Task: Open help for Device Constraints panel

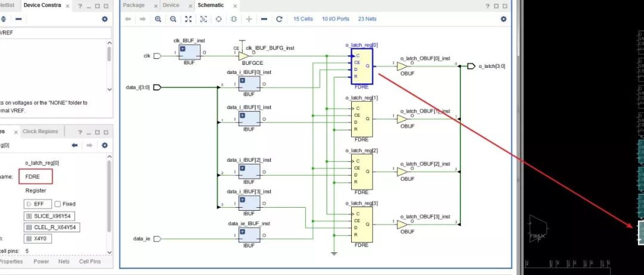Action: [80, 6]
